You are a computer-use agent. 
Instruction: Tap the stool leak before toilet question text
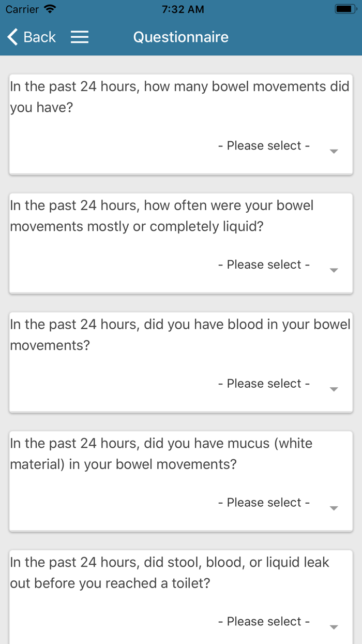170,573
